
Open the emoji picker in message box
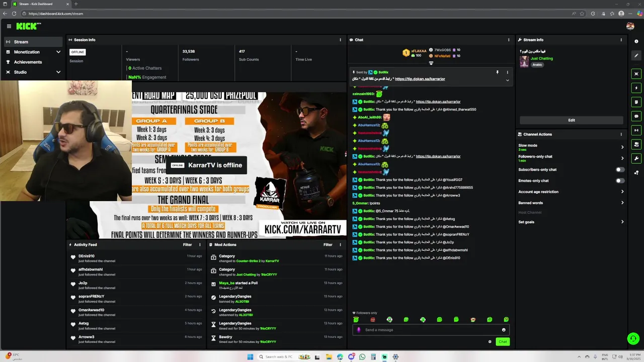click(x=504, y=330)
